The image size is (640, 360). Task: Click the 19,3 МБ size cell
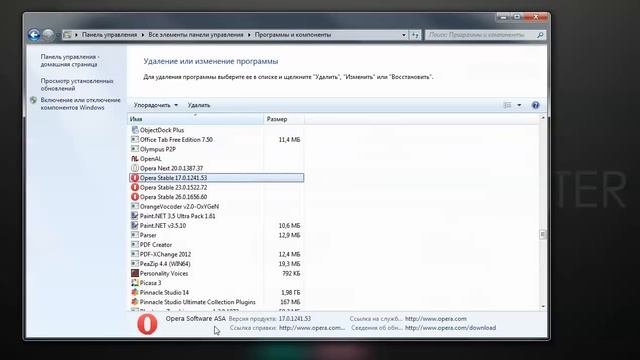pyautogui.click(x=289, y=264)
